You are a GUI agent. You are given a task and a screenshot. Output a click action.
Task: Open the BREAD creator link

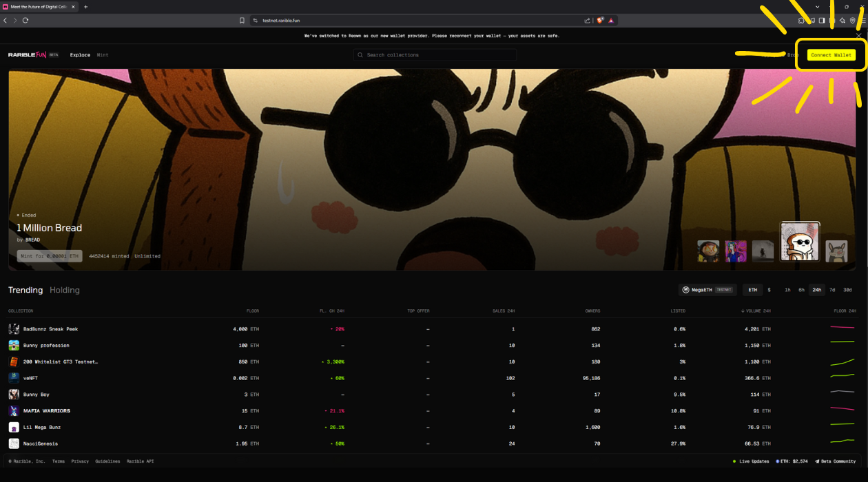click(x=32, y=240)
